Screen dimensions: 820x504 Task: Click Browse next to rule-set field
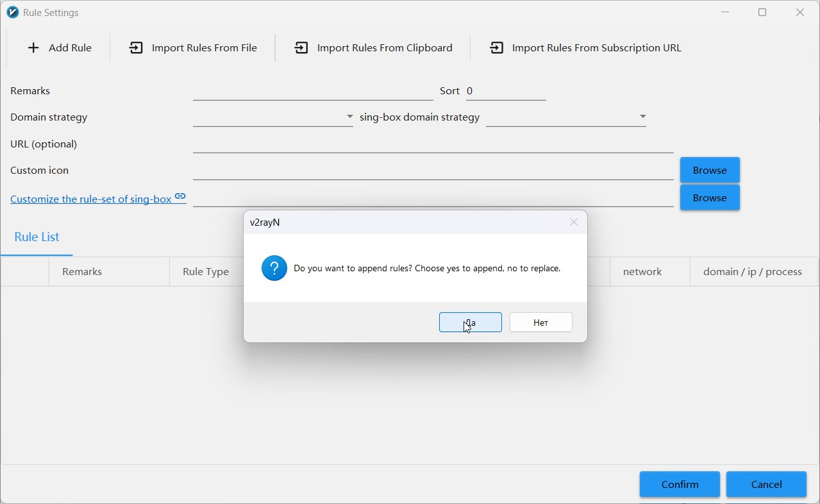[x=710, y=197]
